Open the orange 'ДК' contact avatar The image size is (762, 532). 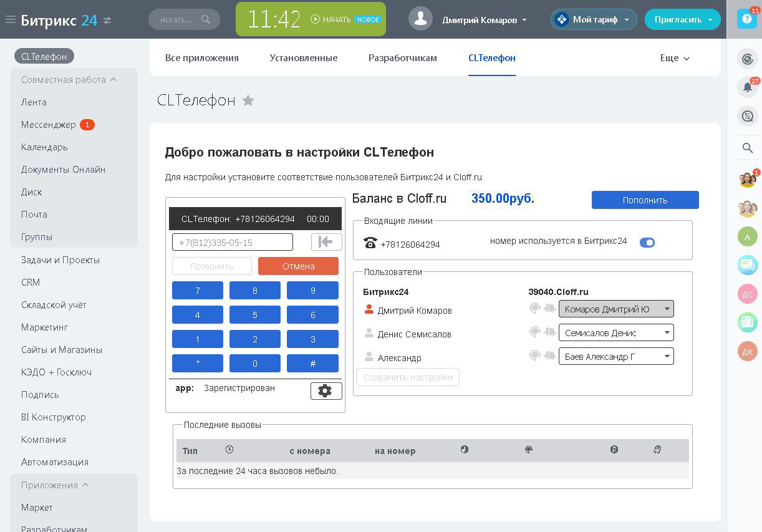pyautogui.click(x=747, y=351)
